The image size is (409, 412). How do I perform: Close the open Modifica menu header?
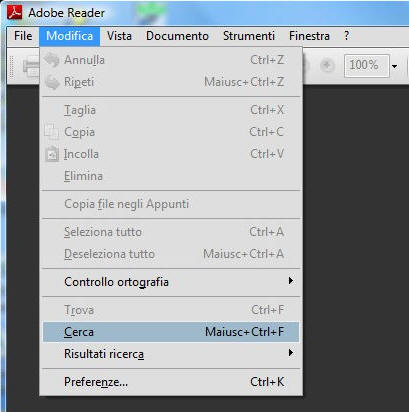point(69,36)
